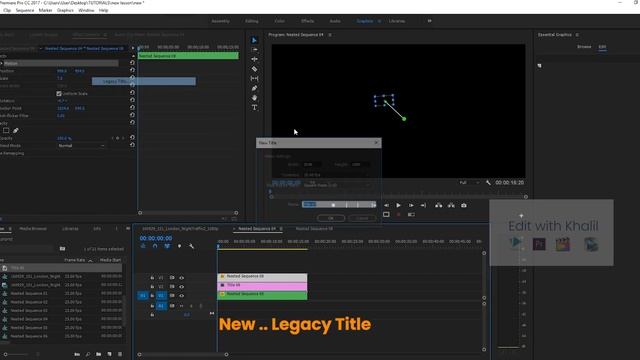The width and height of the screenshot is (640, 360).
Task: Open the Graphics workspace menu icon
Action: click(379, 21)
